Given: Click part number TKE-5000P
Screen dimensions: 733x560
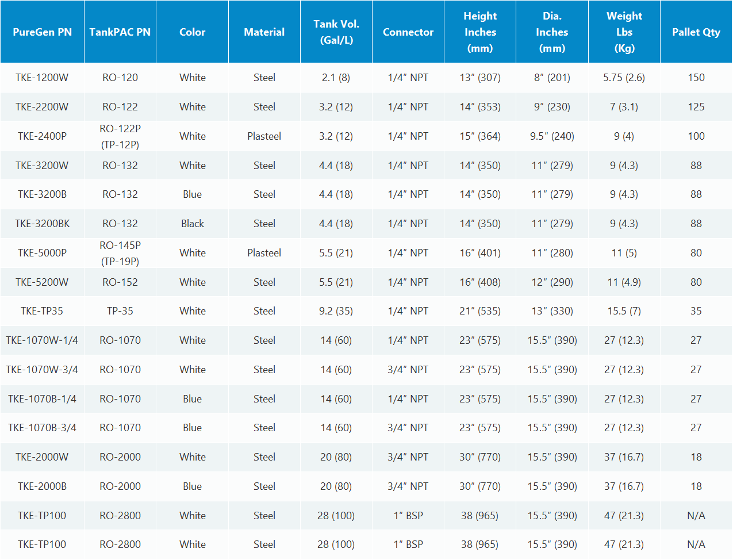Looking at the screenshot, I should coord(42,253).
